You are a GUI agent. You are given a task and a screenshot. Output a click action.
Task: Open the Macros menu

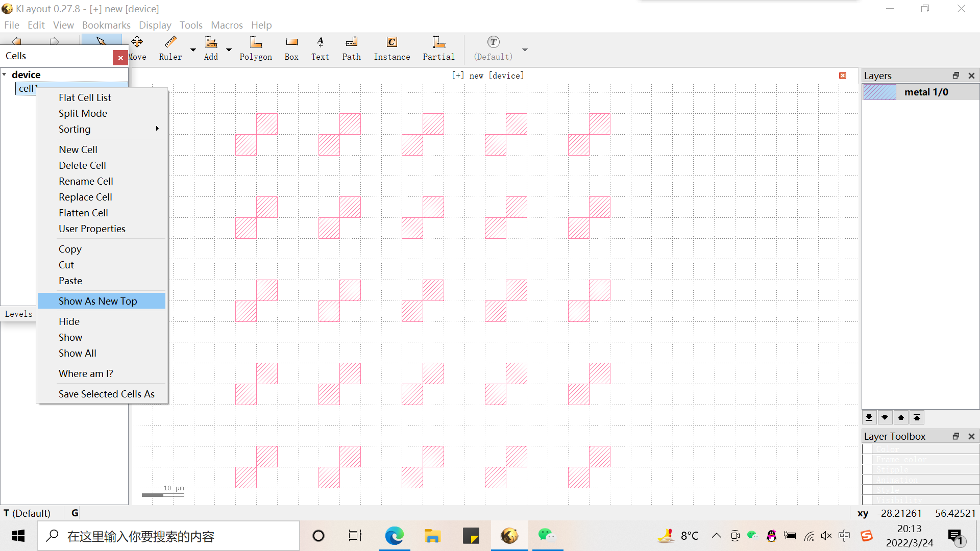click(x=227, y=25)
